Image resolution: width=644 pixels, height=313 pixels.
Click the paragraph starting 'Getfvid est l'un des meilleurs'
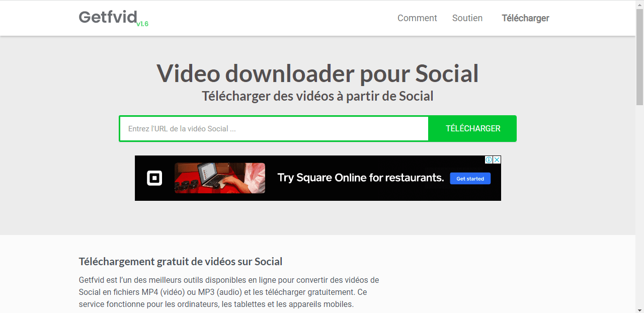[x=229, y=292]
